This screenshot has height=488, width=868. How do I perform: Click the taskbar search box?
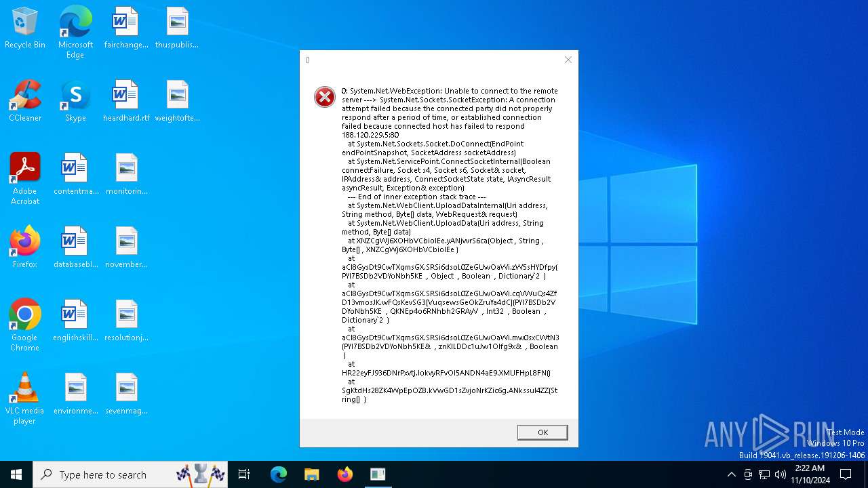[x=131, y=474]
